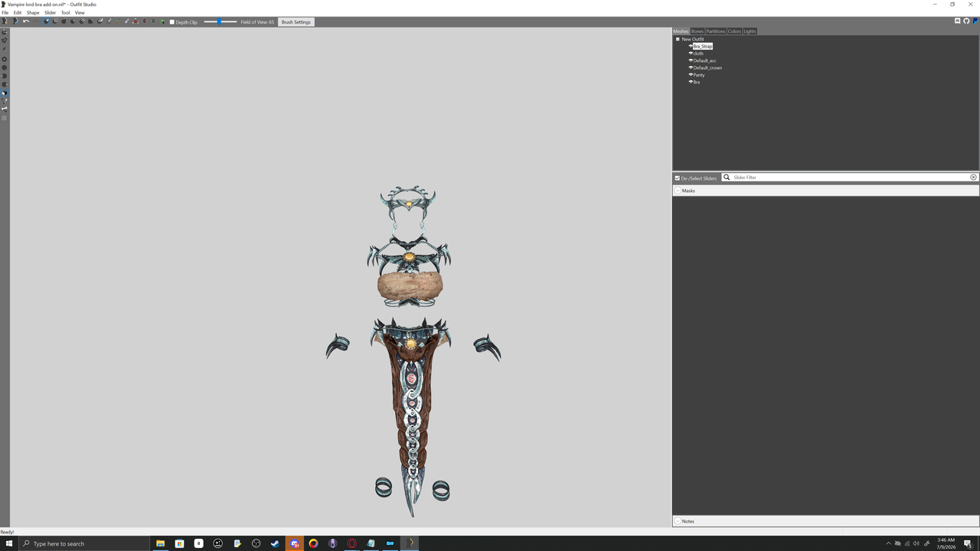Screen dimensions: 980x551
Task: Switch to the Lights tab
Action: pyautogui.click(x=750, y=31)
